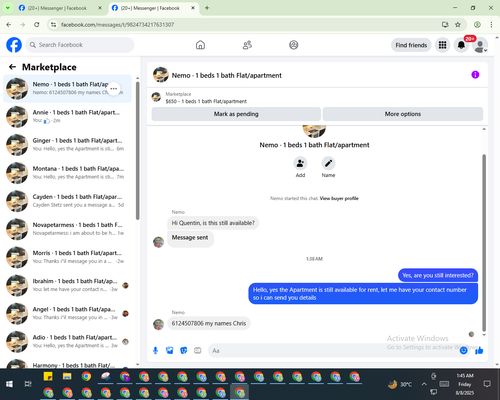Open View buyer profile link
Screen dimensions: 500x400
tap(339, 198)
